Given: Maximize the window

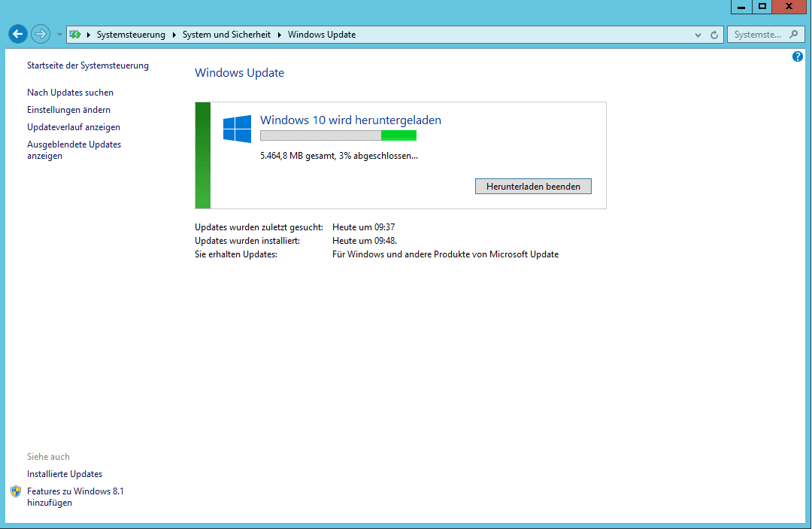Looking at the screenshot, I should point(762,7).
